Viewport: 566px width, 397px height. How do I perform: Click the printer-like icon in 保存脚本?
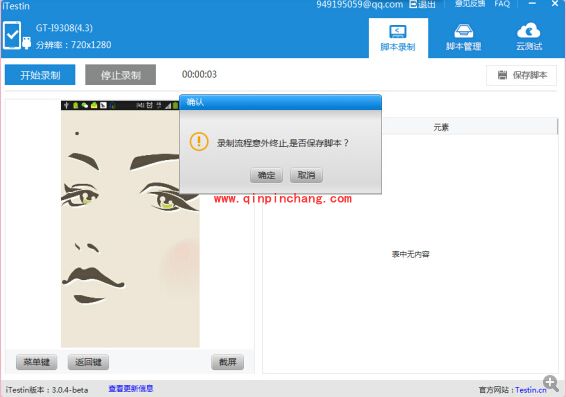coord(502,75)
